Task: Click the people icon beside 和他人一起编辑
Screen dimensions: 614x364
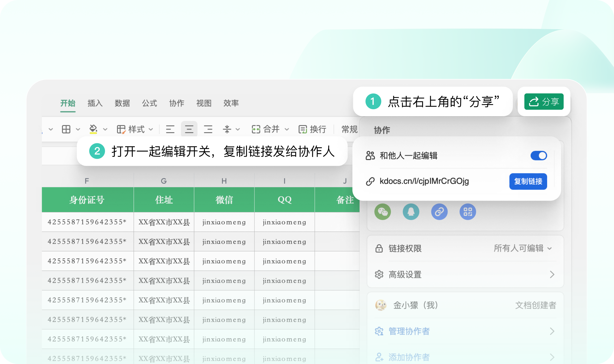Action: click(x=370, y=156)
